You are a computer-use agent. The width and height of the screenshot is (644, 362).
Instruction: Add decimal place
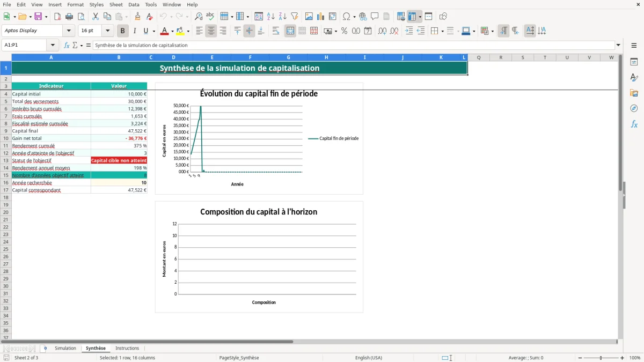pyautogui.click(x=383, y=31)
